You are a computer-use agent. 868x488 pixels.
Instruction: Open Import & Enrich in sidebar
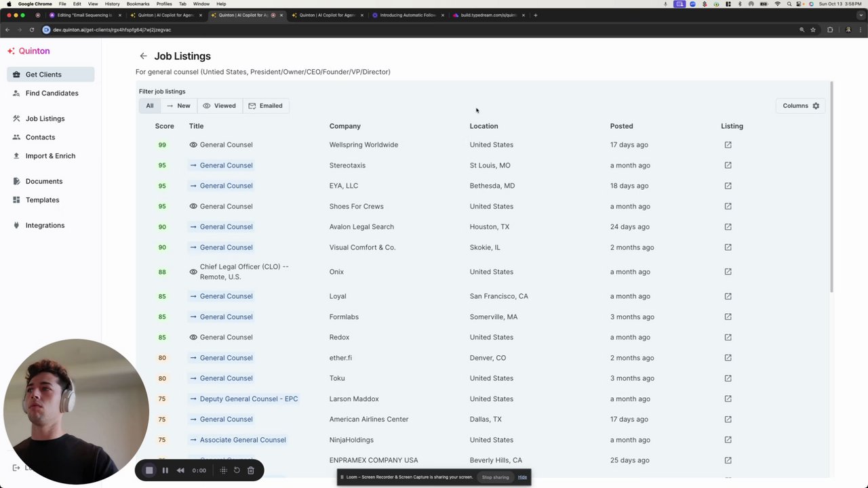coord(51,156)
